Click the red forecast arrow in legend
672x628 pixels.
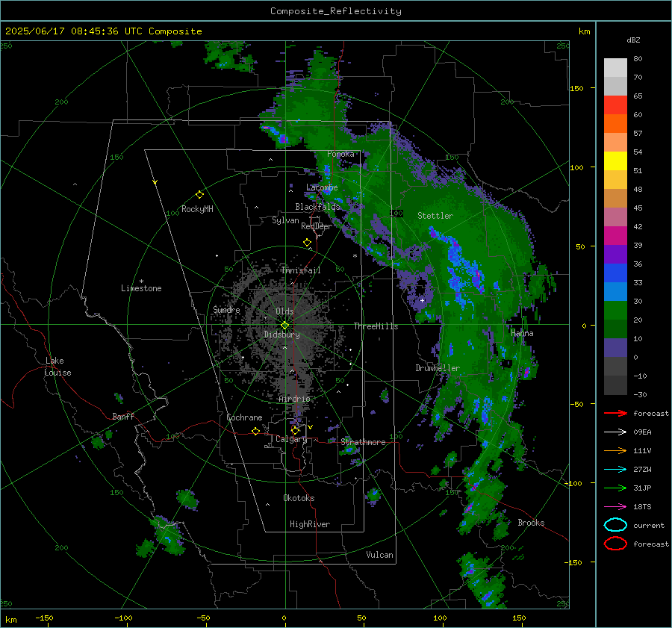point(615,413)
